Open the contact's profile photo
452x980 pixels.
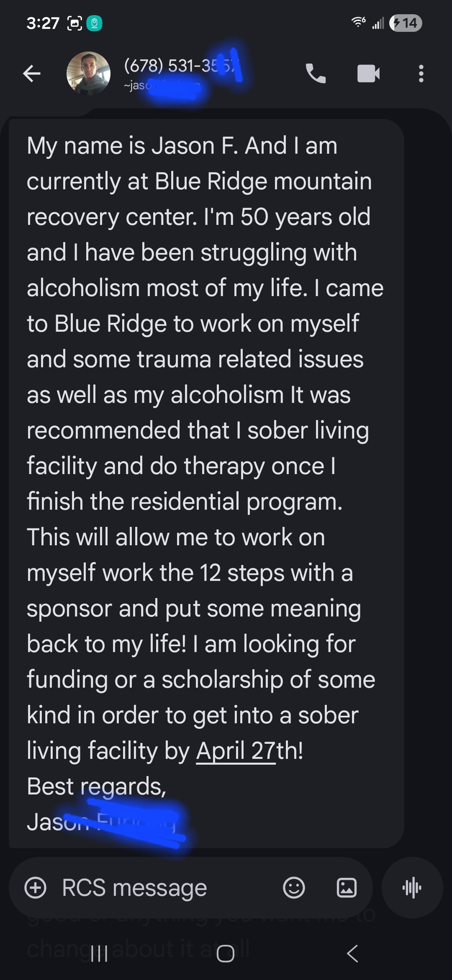click(x=88, y=74)
